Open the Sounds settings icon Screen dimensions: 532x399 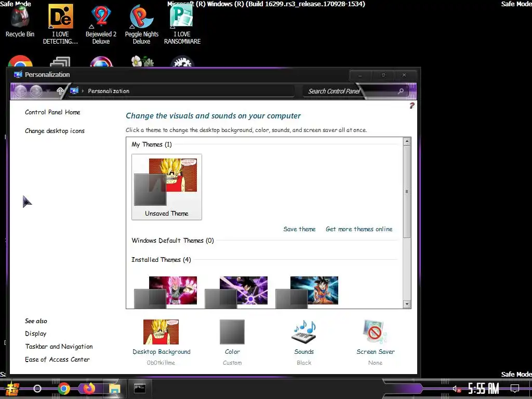tap(304, 332)
